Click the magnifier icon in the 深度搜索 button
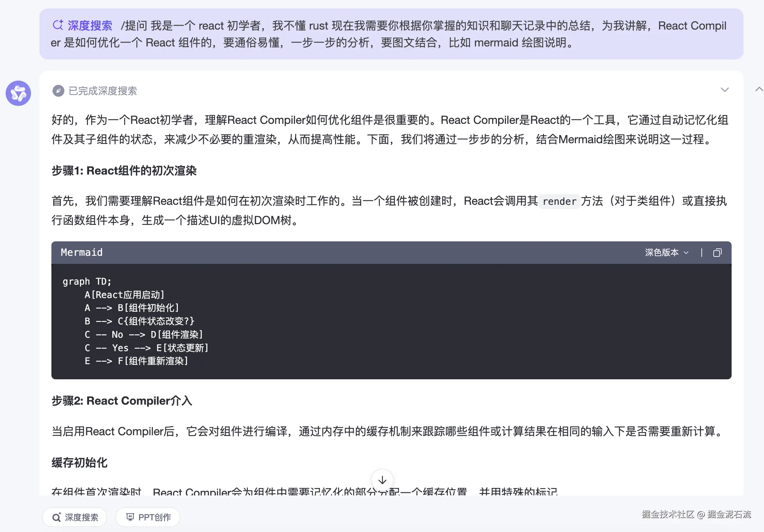The height and width of the screenshot is (532, 764). tap(56, 517)
